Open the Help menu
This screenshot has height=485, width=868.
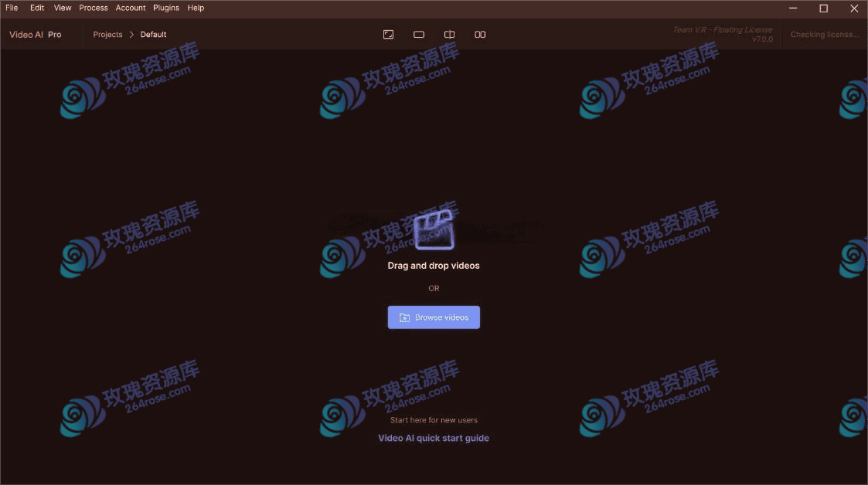coord(196,8)
